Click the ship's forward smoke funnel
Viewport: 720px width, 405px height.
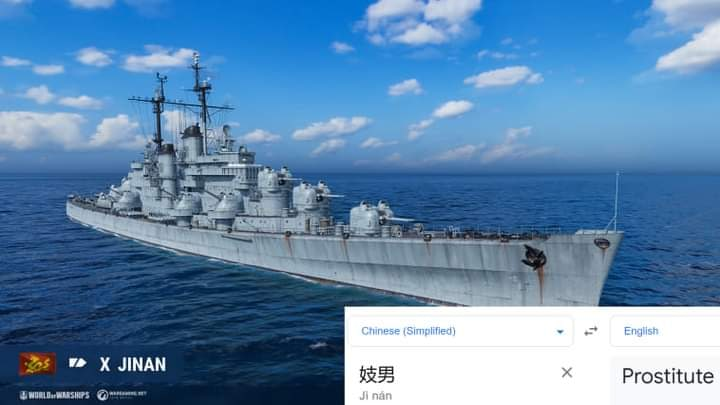point(192,142)
